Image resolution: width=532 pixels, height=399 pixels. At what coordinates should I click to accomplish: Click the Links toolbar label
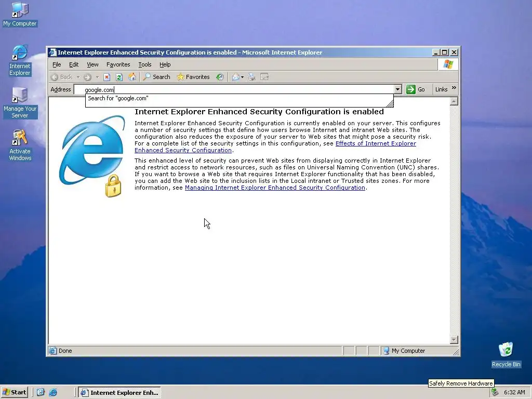tap(441, 89)
